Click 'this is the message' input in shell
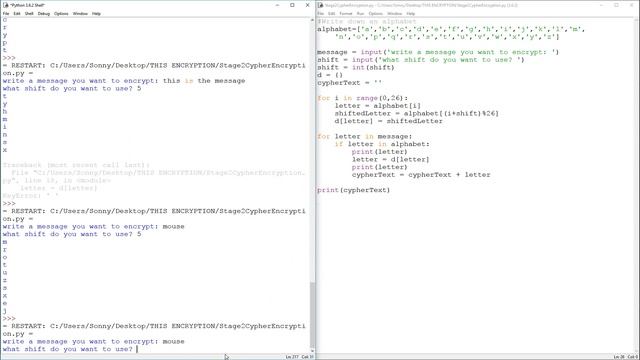The height and width of the screenshot is (360, 640). (204, 81)
